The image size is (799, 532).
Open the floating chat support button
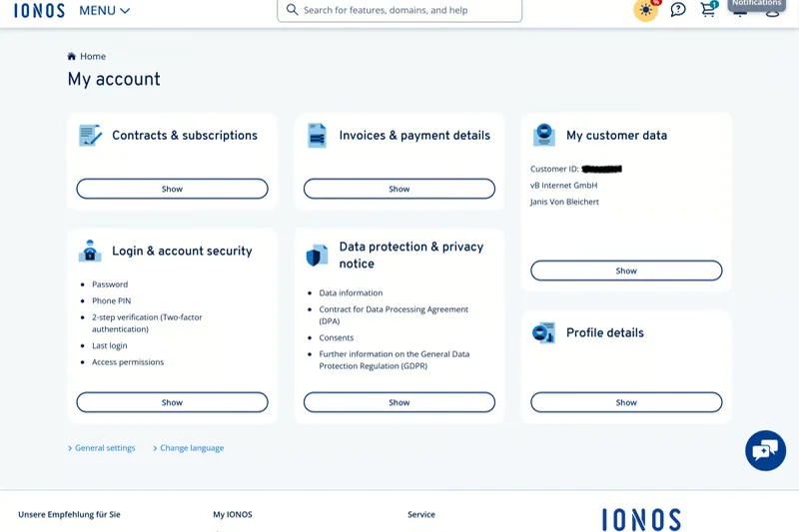point(765,450)
